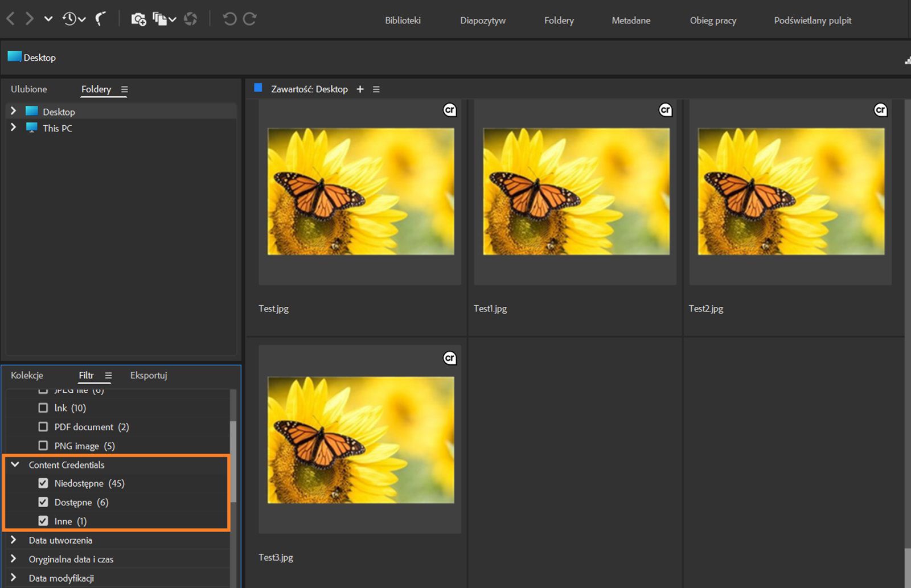Click the blue Desktop folder icon in tree
Image resolution: width=911 pixels, height=588 pixels.
coord(32,111)
